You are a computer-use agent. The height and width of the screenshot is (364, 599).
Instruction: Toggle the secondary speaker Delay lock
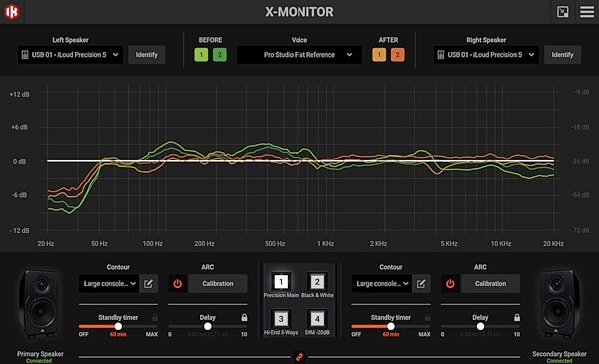(x=517, y=317)
